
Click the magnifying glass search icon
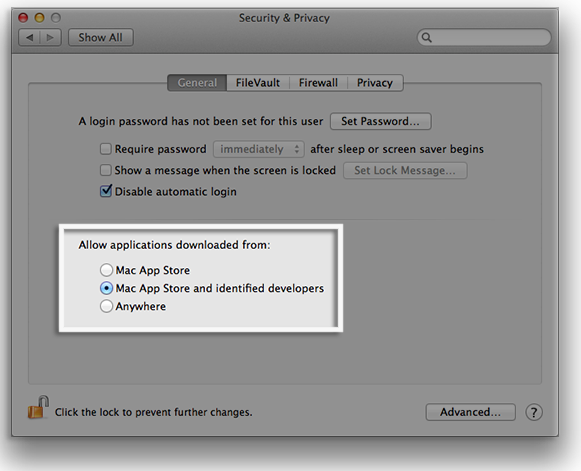[427, 38]
